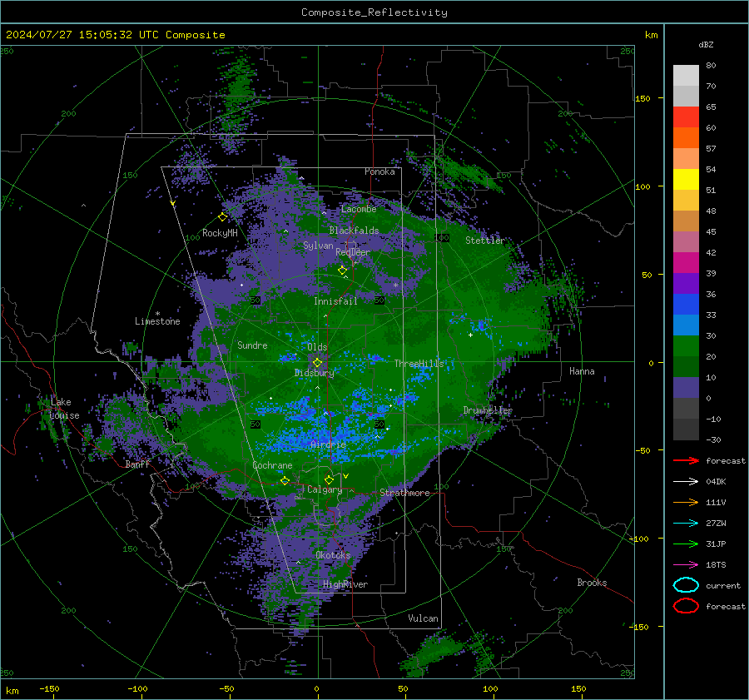The height and width of the screenshot is (700, 749).
Task: Click the Limestone label
Action: (x=157, y=321)
